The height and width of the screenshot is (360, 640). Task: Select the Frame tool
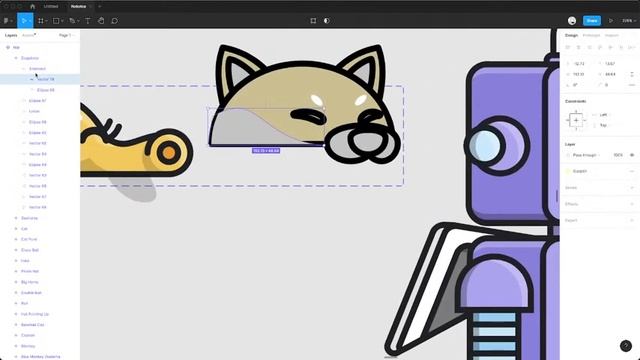(41, 21)
